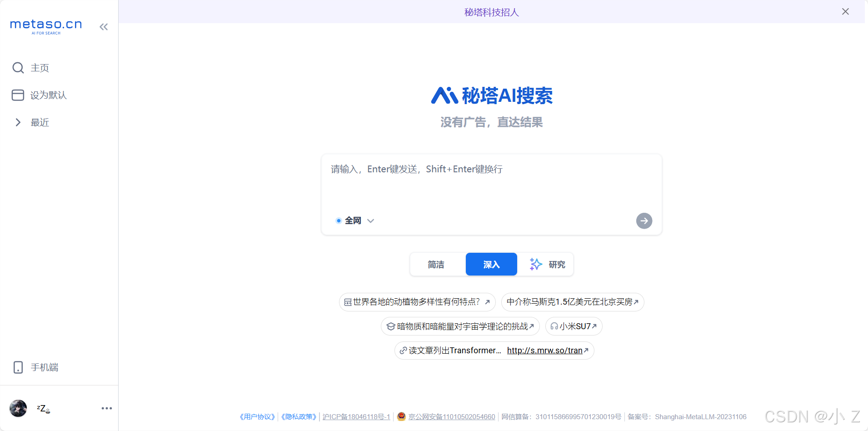Open the 《隐私政策》 link
The image size is (868, 431).
[299, 417]
